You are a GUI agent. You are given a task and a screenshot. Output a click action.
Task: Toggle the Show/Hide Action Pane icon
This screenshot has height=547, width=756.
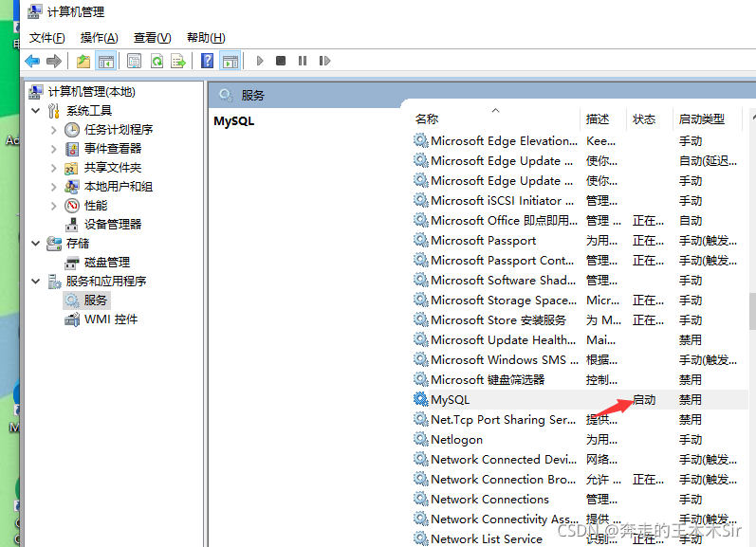pyautogui.click(x=230, y=61)
